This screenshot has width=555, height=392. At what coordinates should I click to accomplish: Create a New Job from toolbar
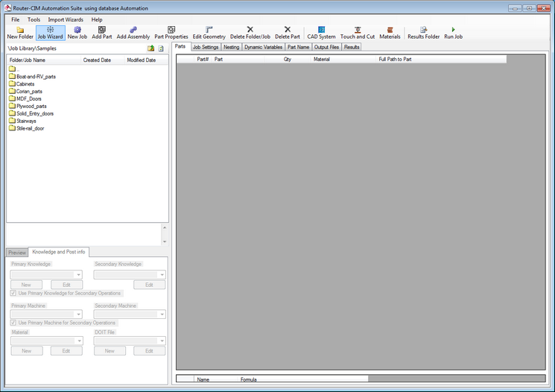click(x=77, y=33)
